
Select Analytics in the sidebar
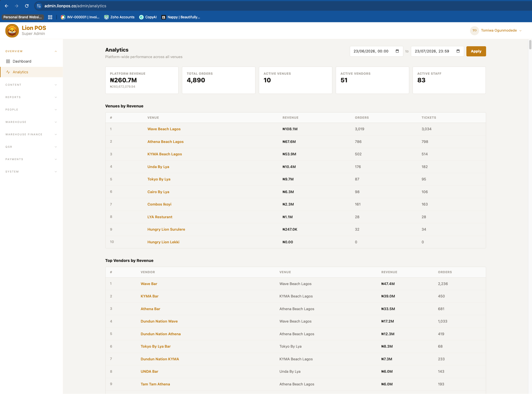point(31,72)
